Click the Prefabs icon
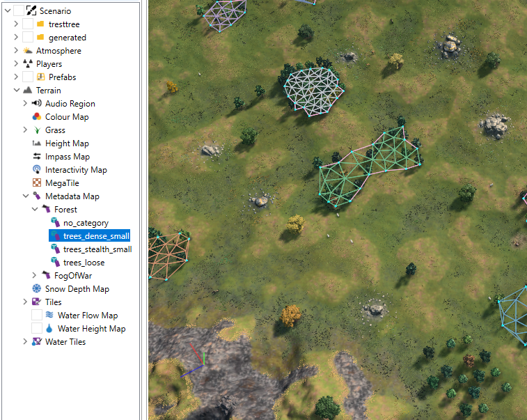Viewport: 527px width, 420px height. coord(40,77)
